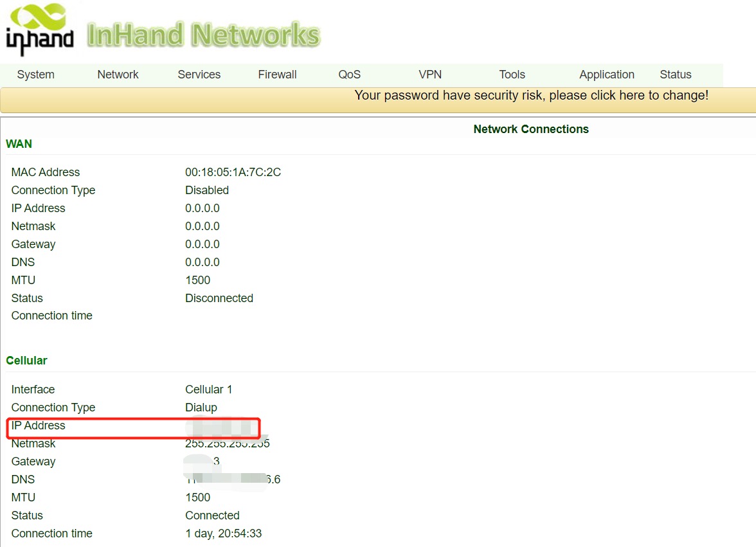The image size is (756, 547).
Task: Click the Cellular Connection time value
Action: (225, 533)
